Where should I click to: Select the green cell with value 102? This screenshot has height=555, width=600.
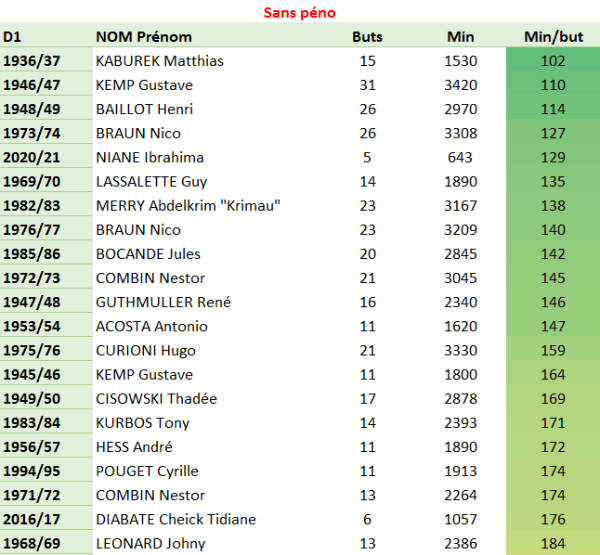click(x=552, y=61)
